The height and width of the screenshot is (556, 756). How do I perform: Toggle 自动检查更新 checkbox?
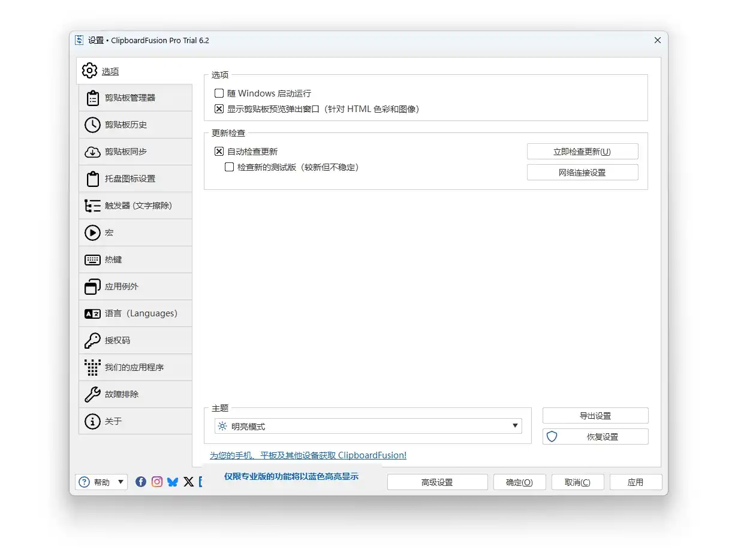(219, 152)
